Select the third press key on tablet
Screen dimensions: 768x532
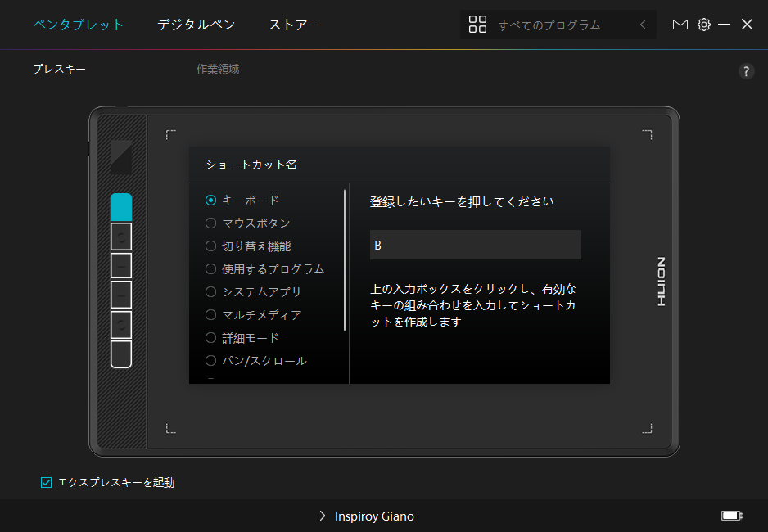[121, 266]
